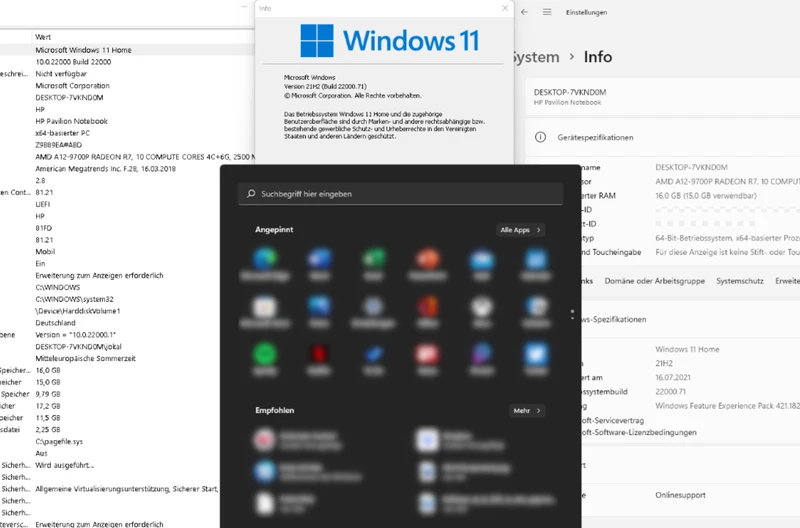Image resolution: width=800 pixels, height=528 pixels.
Task: Open PowerPoint in the Start menu
Action: click(x=428, y=264)
